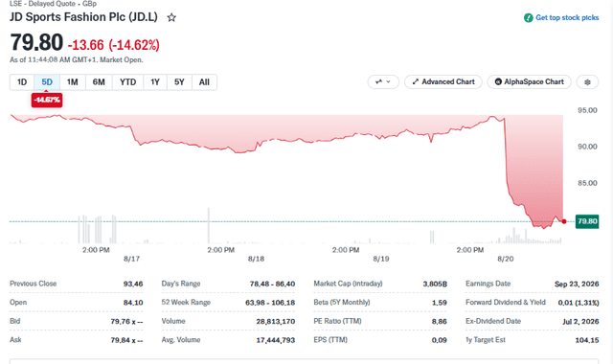Click the JD Sports Fashion Plc (JD.L) title
This screenshot has width=613, height=364.
(83, 17)
